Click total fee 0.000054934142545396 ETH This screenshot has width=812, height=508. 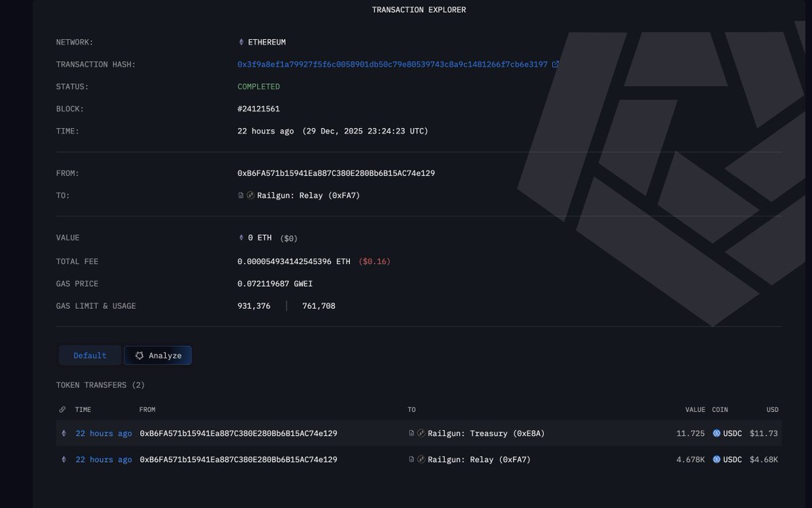click(294, 261)
